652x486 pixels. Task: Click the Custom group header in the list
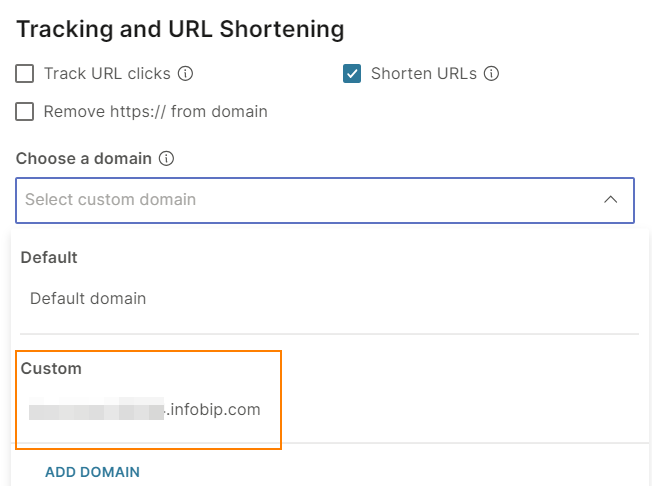click(x=51, y=368)
